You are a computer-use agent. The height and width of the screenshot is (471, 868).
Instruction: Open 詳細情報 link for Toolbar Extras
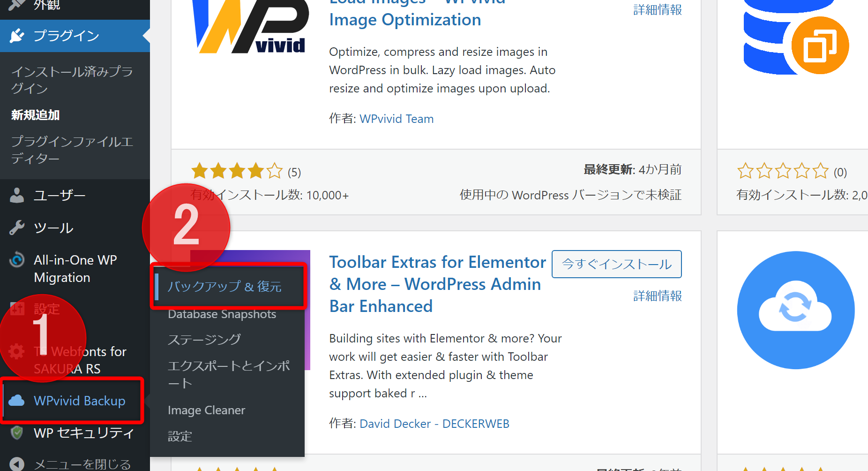click(x=657, y=296)
